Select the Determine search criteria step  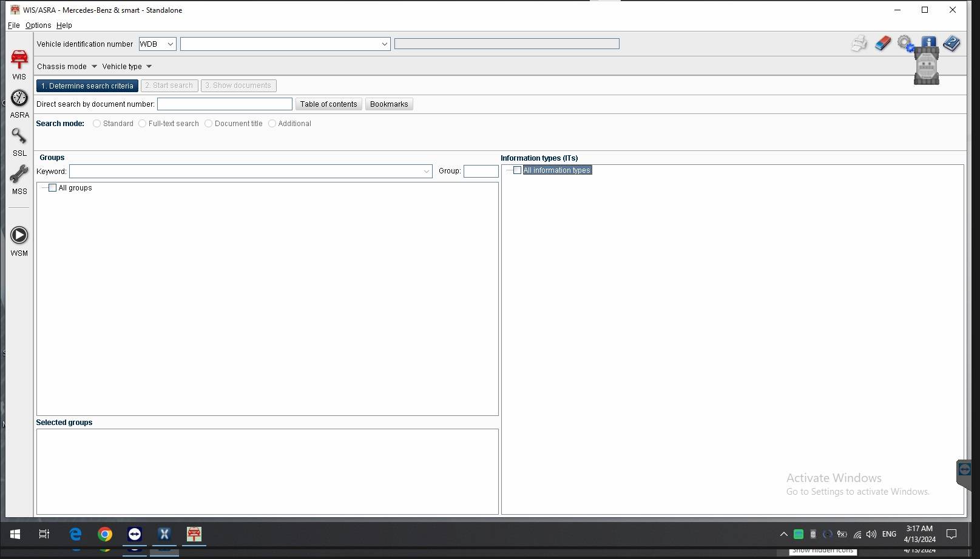87,86
